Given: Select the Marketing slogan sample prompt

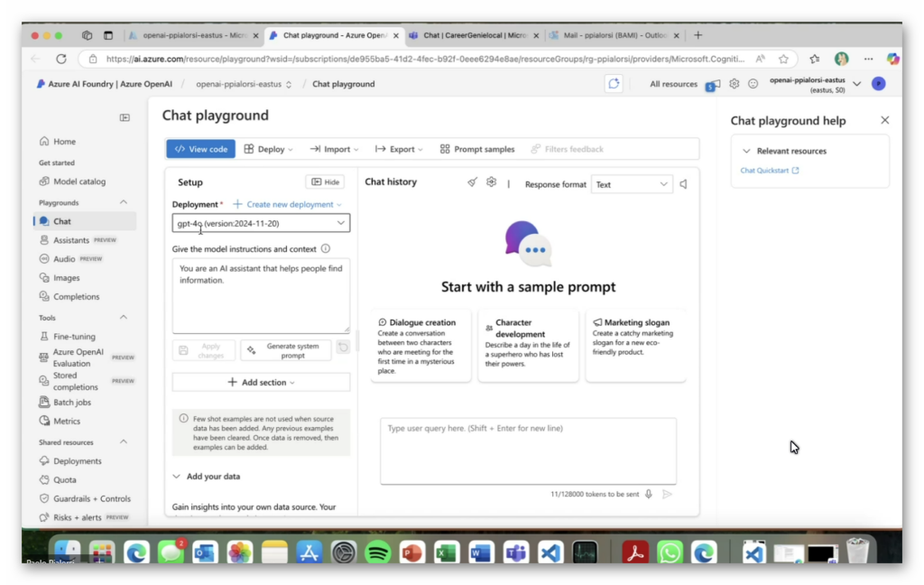Looking at the screenshot, I should pos(636,346).
